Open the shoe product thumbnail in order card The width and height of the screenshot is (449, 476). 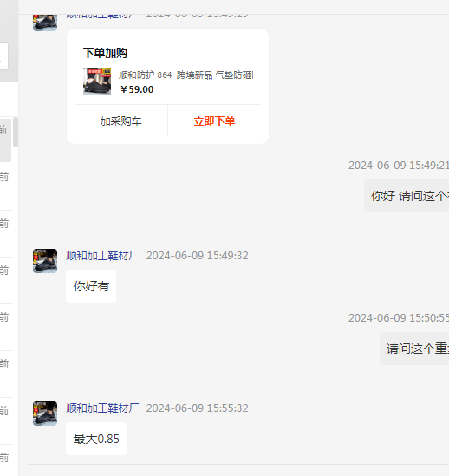[x=97, y=82]
